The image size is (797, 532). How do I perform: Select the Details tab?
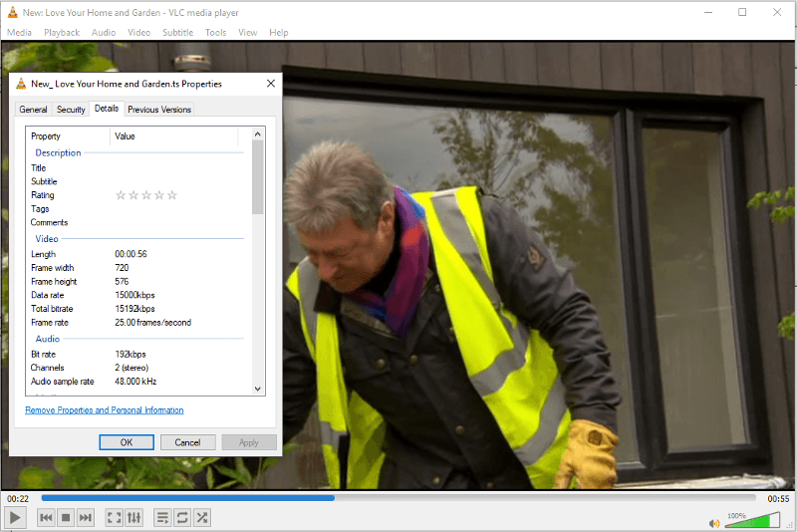pyautogui.click(x=107, y=109)
